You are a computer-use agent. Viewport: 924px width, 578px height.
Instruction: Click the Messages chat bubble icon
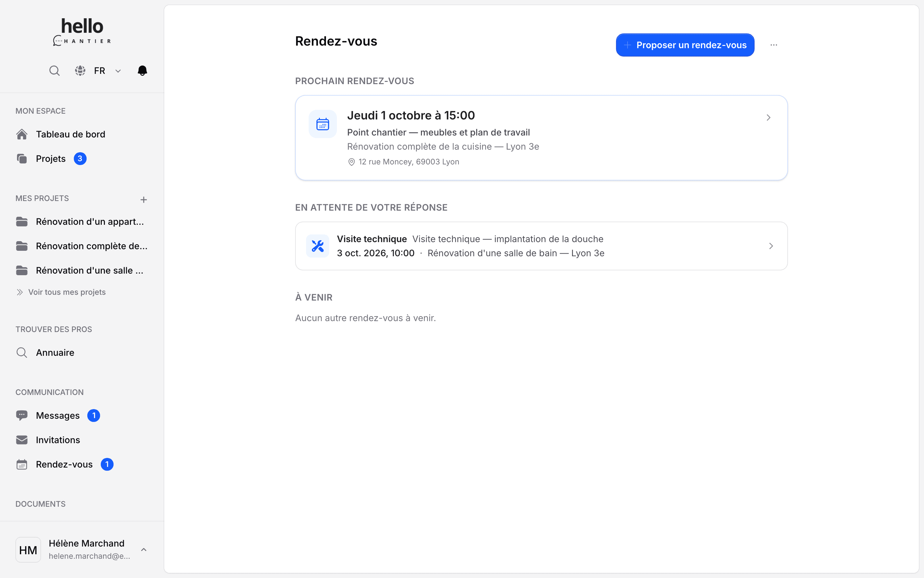(22, 416)
